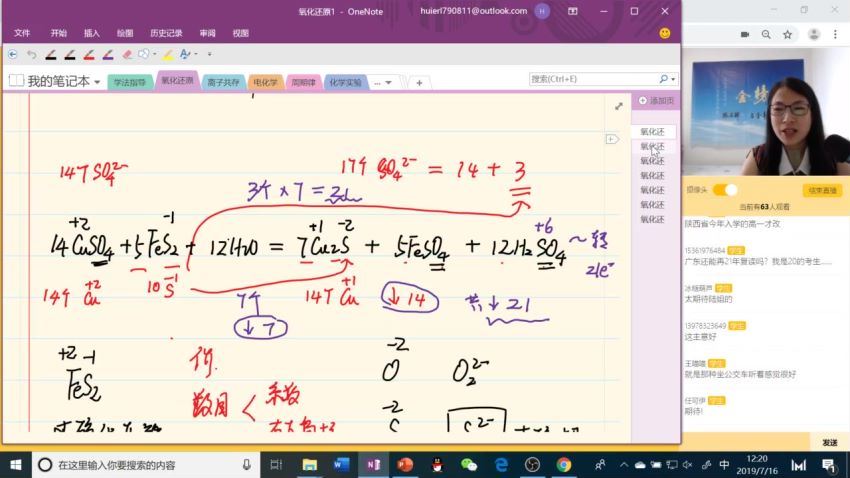
Task: Open the account avatar H icon
Action: (x=542, y=11)
